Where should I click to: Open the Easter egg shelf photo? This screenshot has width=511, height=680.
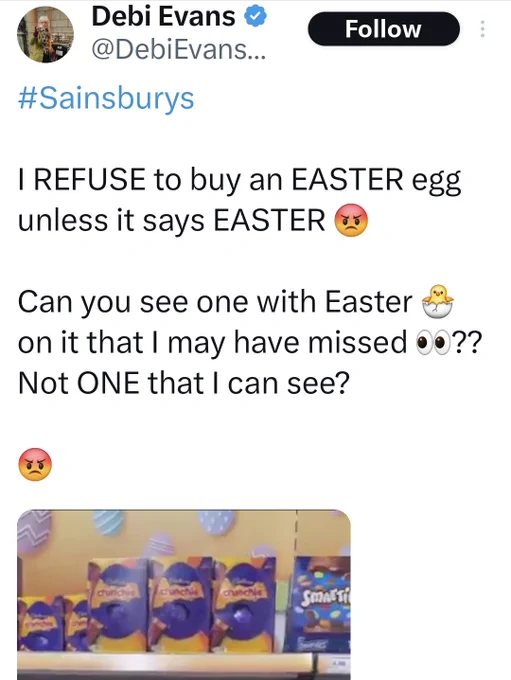(x=184, y=595)
